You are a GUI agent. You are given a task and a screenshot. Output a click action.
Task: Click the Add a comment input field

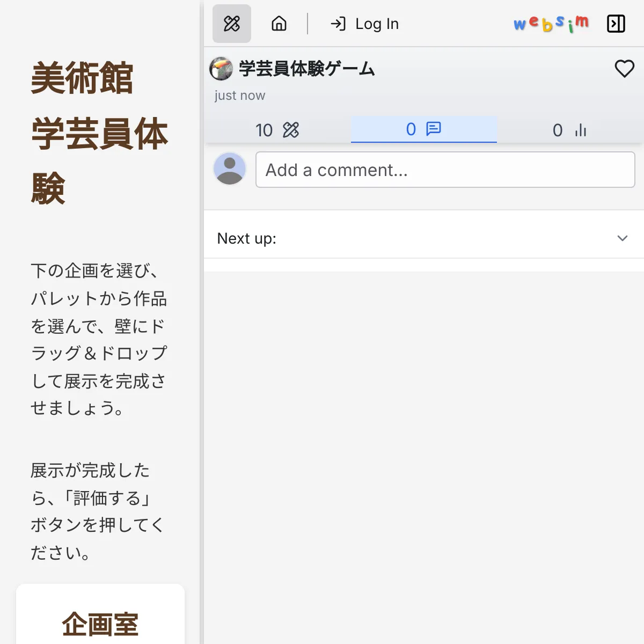click(445, 170)
